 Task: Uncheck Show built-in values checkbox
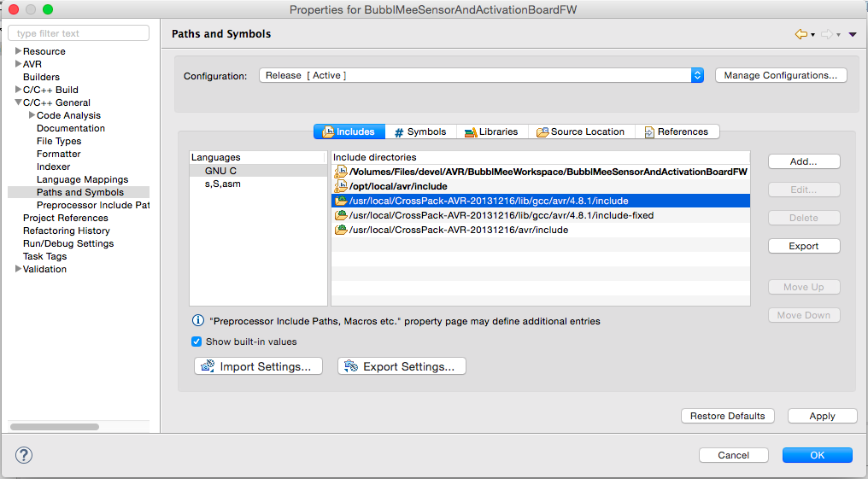coord(197,342)
